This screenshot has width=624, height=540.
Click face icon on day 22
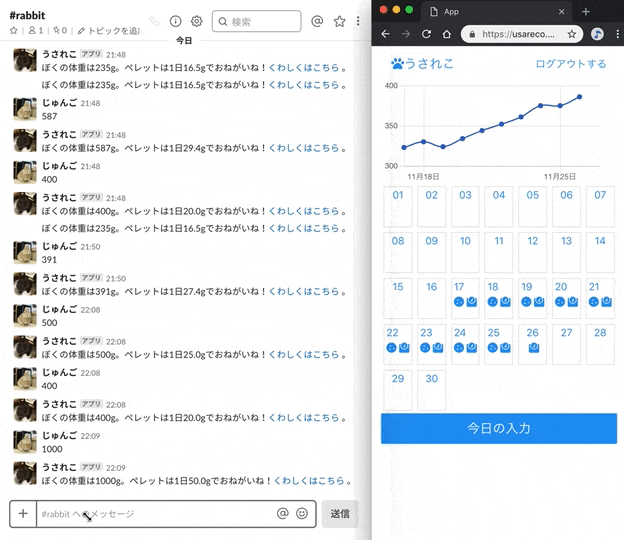(392, 348)
